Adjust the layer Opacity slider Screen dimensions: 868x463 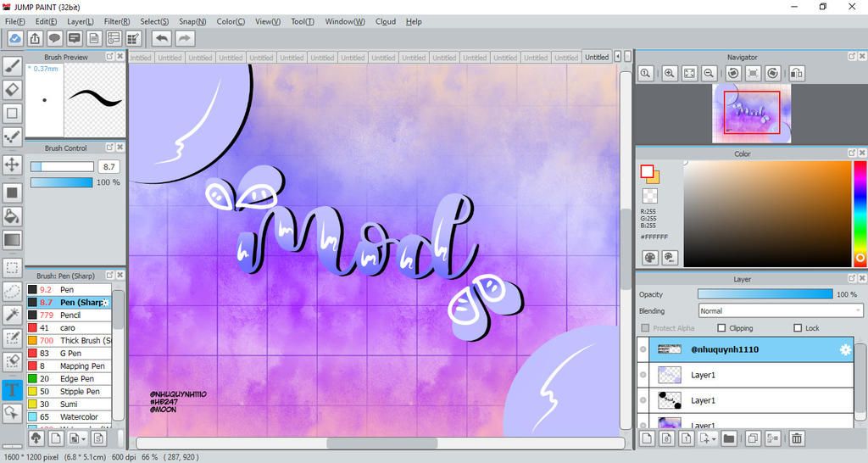point(765,294)
